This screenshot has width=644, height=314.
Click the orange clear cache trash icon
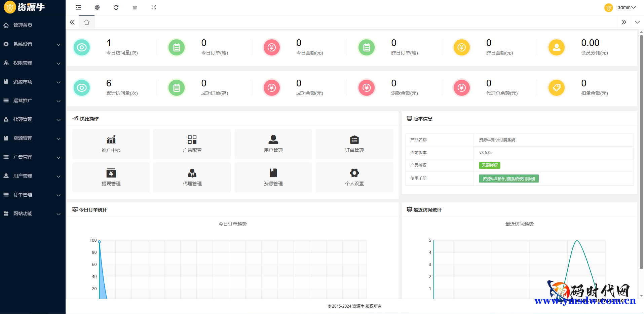click(x=135, y=7)
